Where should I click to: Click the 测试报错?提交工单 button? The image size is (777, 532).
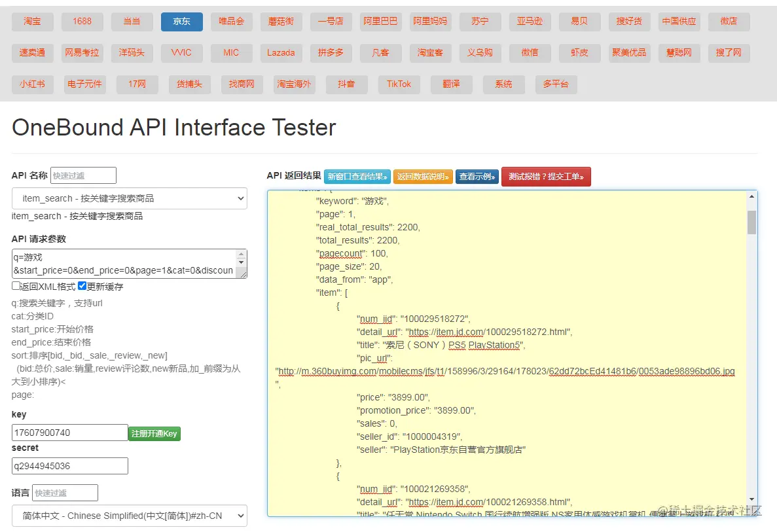pyautogui.click(x=546, y=177)
